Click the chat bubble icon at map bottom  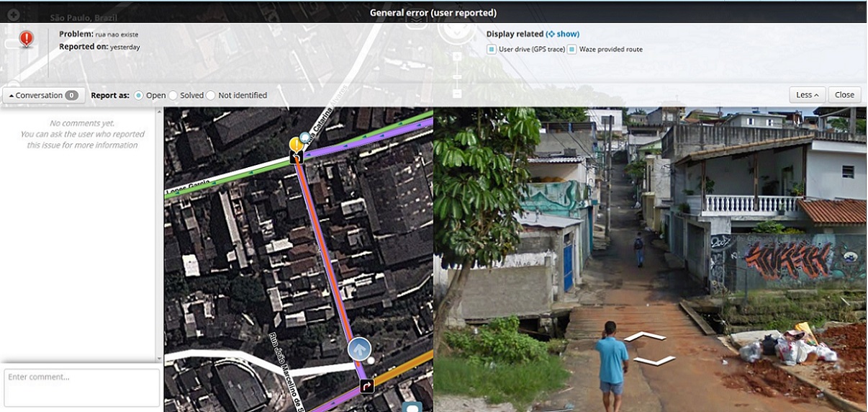(412, 407)
